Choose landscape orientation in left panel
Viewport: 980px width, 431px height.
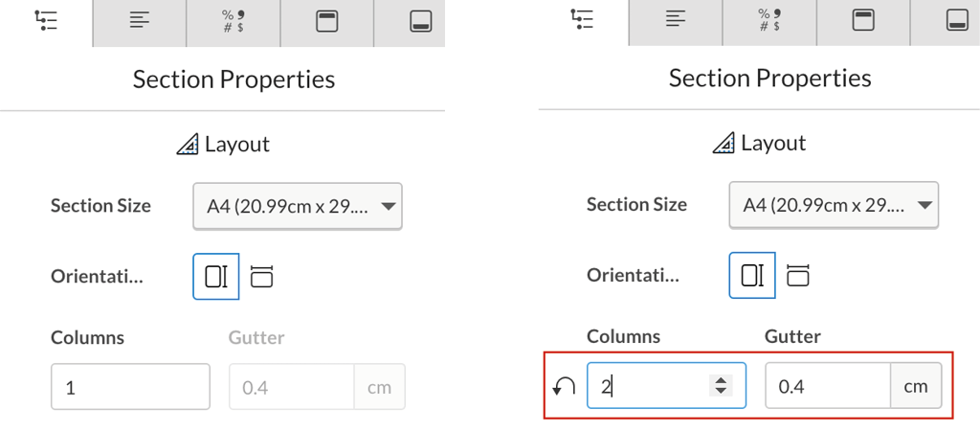(x=262, y=277)
